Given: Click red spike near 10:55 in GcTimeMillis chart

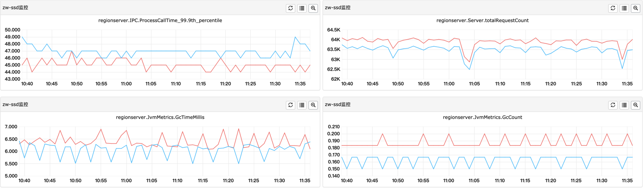Looking at the screenshot, I should [x=101, y=129].
